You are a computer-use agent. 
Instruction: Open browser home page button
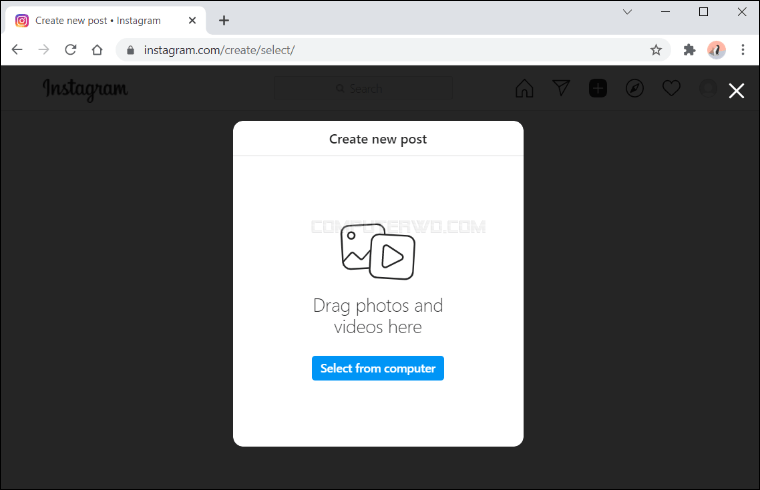(97, 49)
